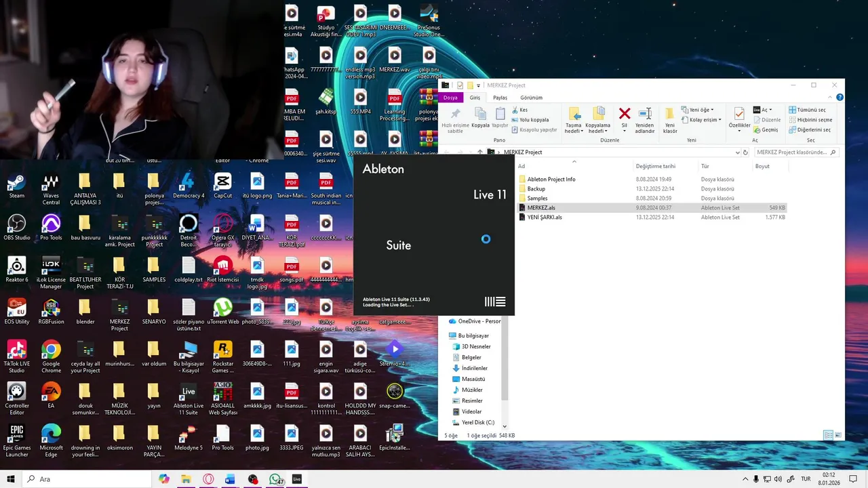868x488 pixels.
Task: Open the Steam desktop shortcut
Action: pos(17,186)
